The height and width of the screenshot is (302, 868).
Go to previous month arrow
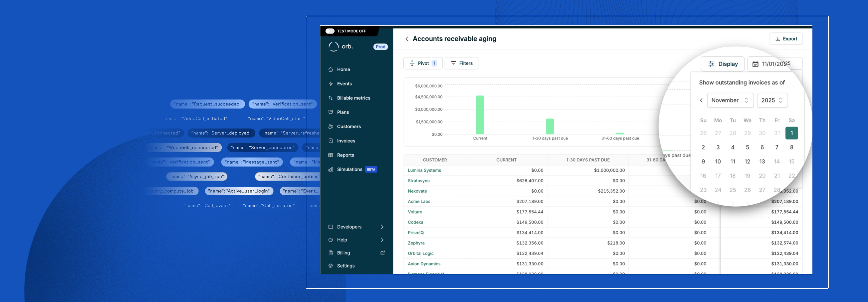point(701,101)
